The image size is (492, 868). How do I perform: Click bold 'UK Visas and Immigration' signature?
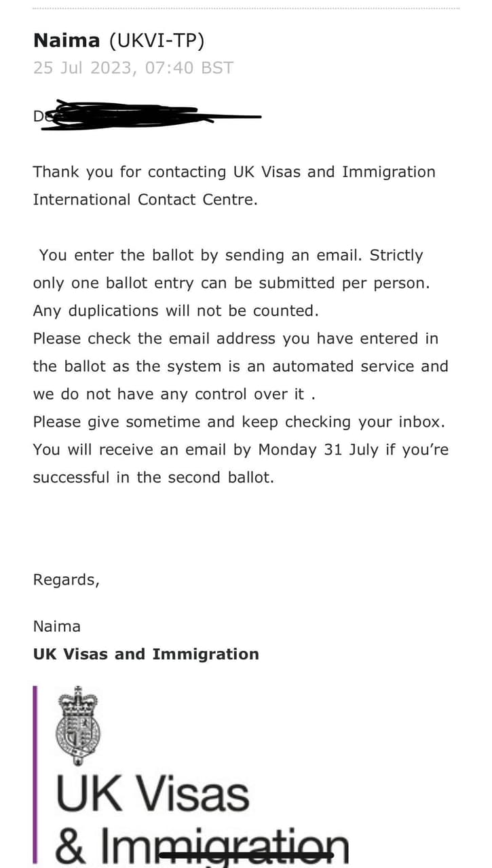tap(146, 654)
